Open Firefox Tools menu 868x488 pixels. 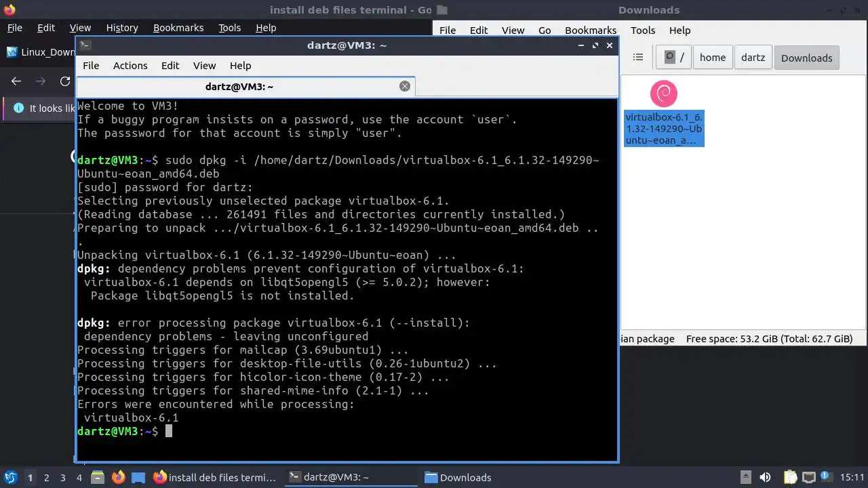229,28
